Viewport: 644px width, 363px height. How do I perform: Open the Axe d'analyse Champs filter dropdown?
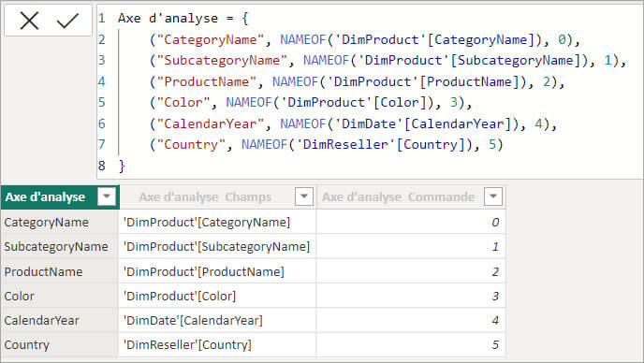pyautogui.click(x=304, y=196)
